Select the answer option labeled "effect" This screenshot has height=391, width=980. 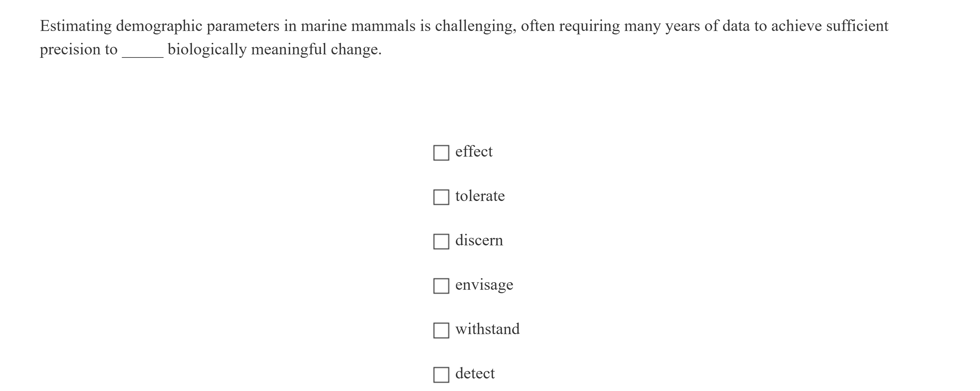click(x=473, y=151)
